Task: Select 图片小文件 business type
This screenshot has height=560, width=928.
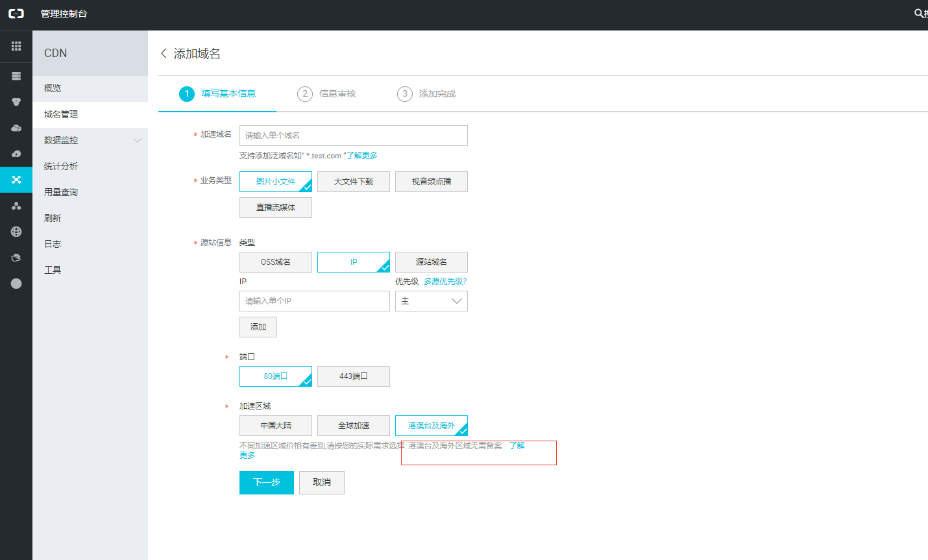Action: [x=276, y=182]
